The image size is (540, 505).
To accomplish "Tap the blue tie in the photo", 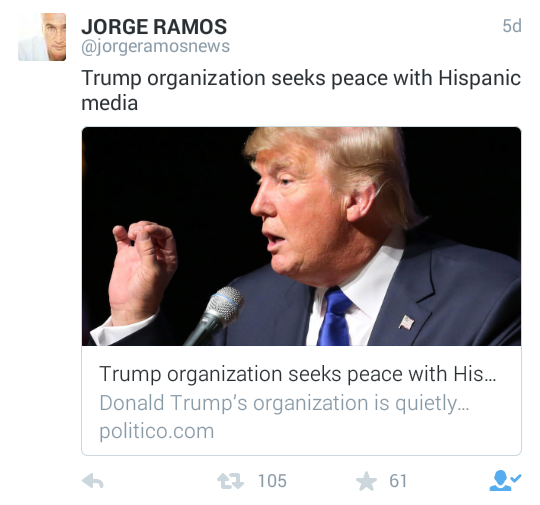I will [334, 316].
